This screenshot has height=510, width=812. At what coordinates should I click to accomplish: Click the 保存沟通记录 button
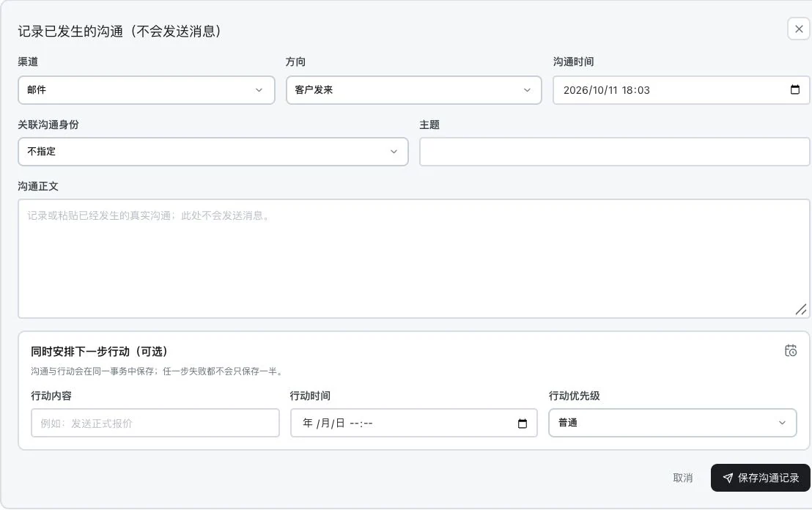click(761, 478)
